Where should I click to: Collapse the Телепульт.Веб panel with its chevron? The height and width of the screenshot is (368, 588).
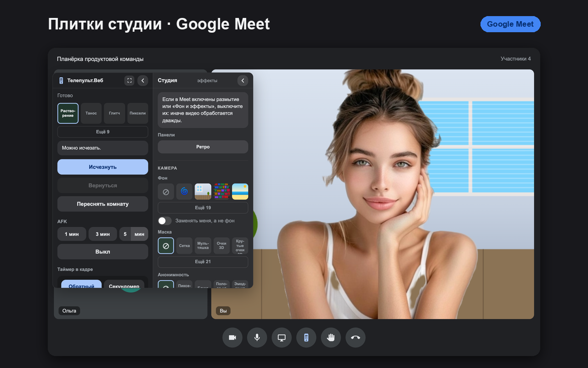(x=143, y=80)
